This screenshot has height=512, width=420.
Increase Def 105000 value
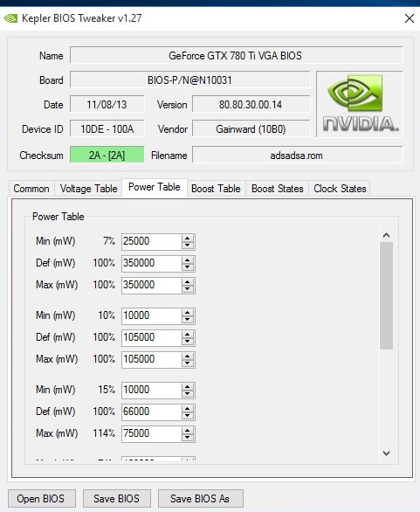pos(188,335)
